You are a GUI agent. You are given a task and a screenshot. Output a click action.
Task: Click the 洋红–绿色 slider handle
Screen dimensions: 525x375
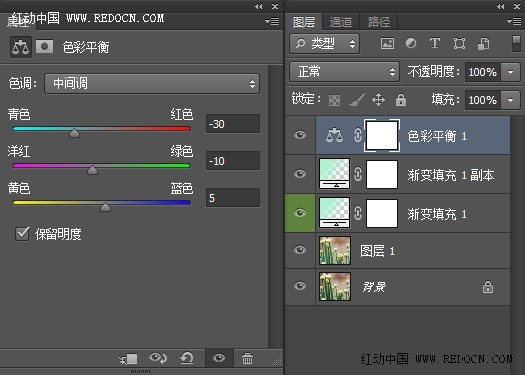click(x=92, y=170)
